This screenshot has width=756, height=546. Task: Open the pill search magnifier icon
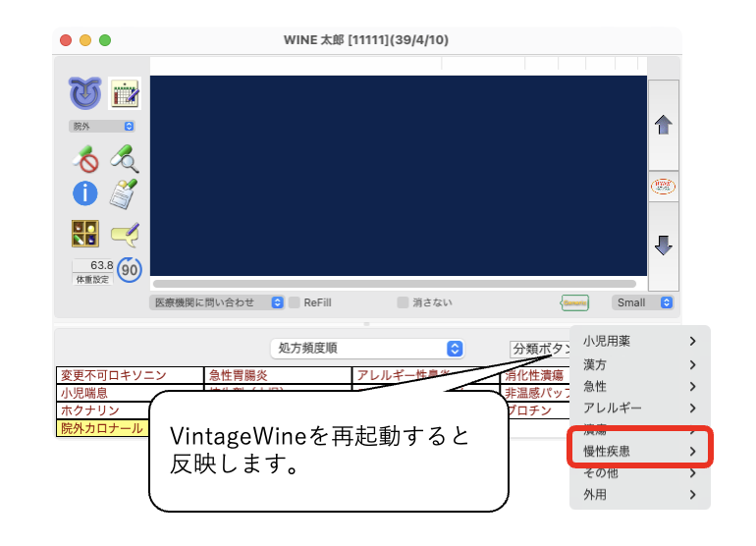pos(125,158)
